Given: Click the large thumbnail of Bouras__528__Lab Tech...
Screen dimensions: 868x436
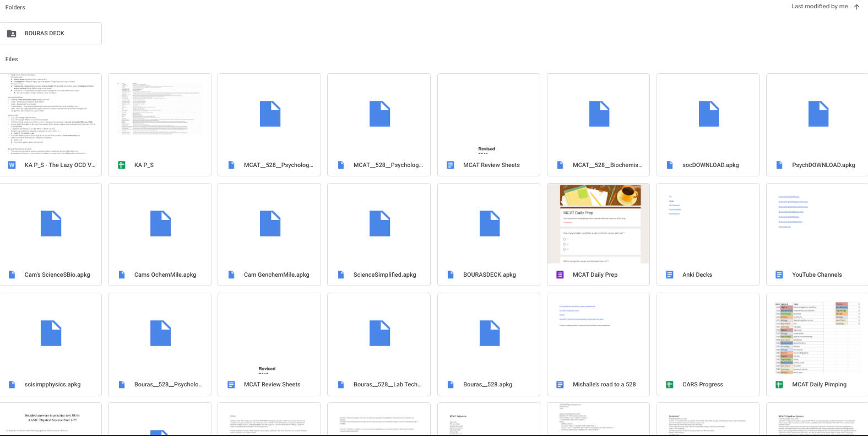Looking at the screenshot, I should click(379, 333).
